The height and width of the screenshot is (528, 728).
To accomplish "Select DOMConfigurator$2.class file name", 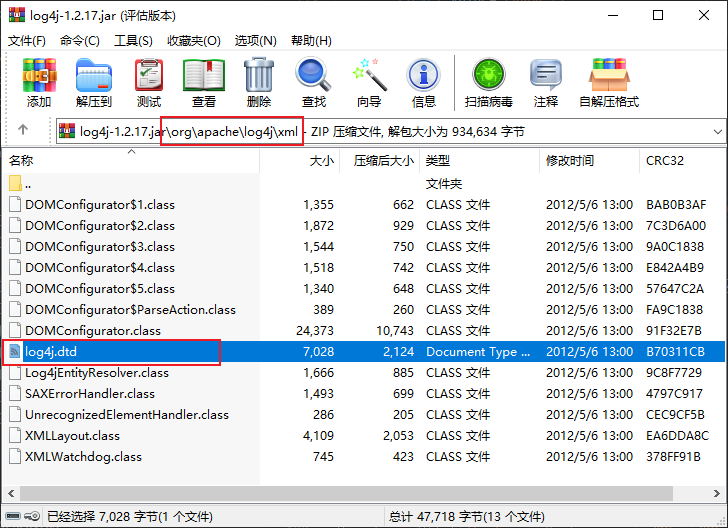I will (100, 226).
